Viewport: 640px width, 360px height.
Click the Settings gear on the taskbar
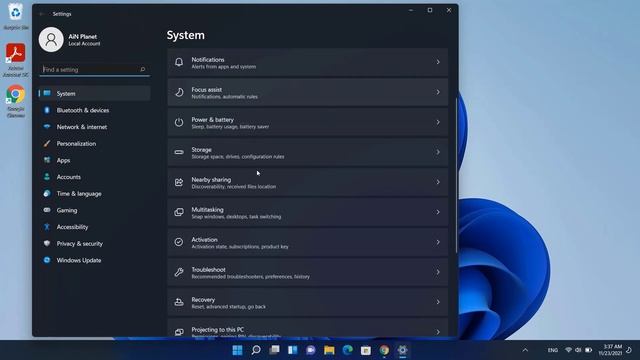pyautogui.click(x=402, y=350)
